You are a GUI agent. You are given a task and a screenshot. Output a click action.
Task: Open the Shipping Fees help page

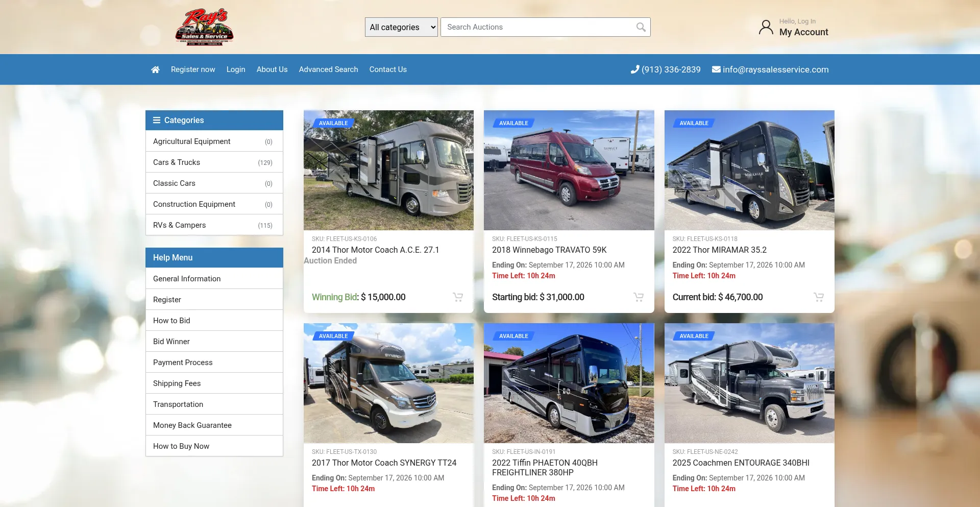[214, 383]
